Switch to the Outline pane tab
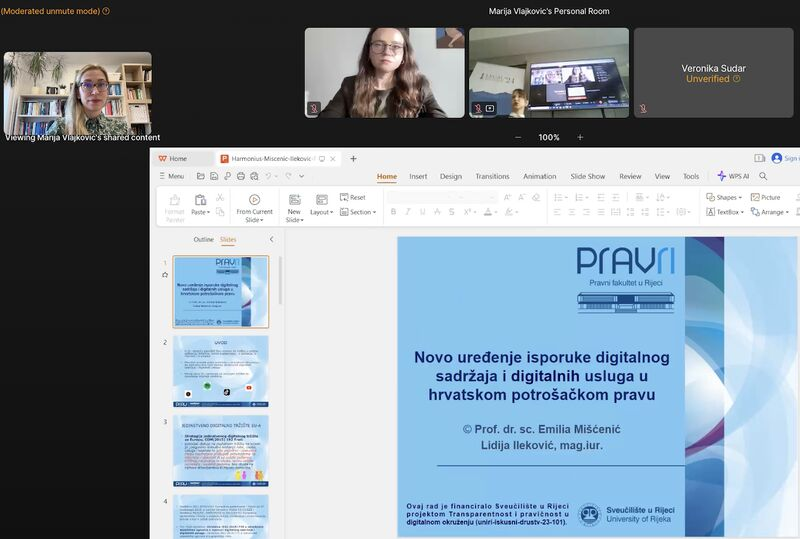 (203, 240)
